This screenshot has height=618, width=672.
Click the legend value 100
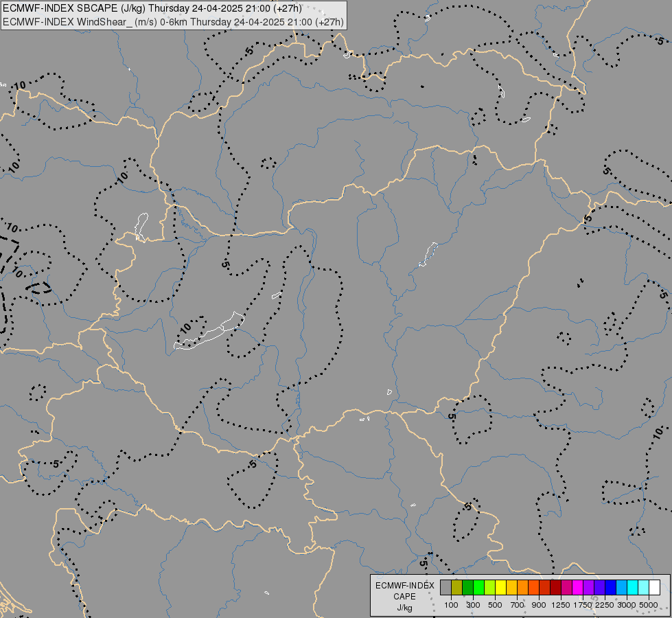click(451, 605)
